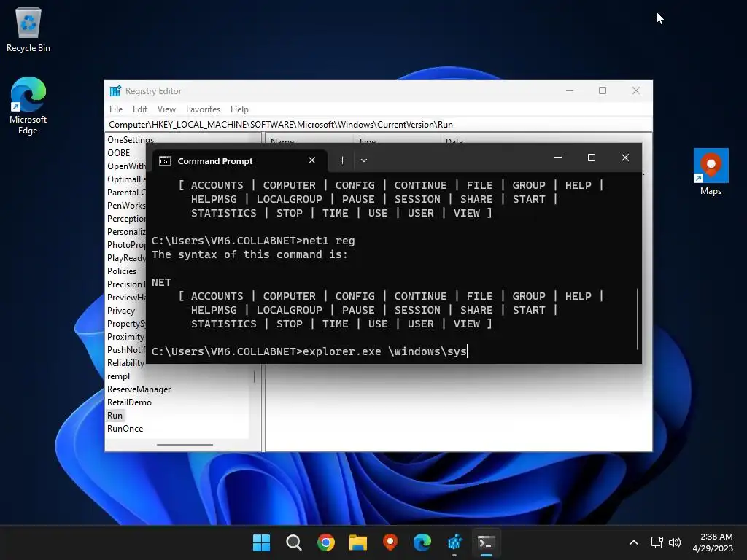Click the Command Prompt tab icon
Screen dimensions: 747x560
tap(165, 161)
